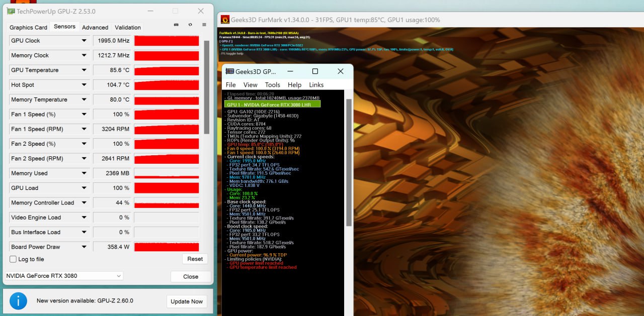Screen dimensions: 644x316
Task: Click the Memory Controller Load value 44 %
Action: click(x=122, y=203)
